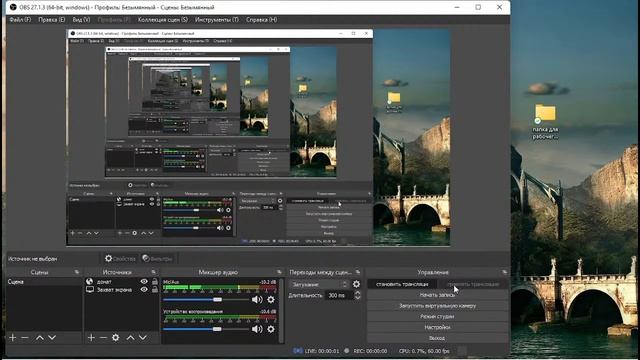Open source properties gear in Источники panel
The image size is (640, 360).
coord(116,338)
